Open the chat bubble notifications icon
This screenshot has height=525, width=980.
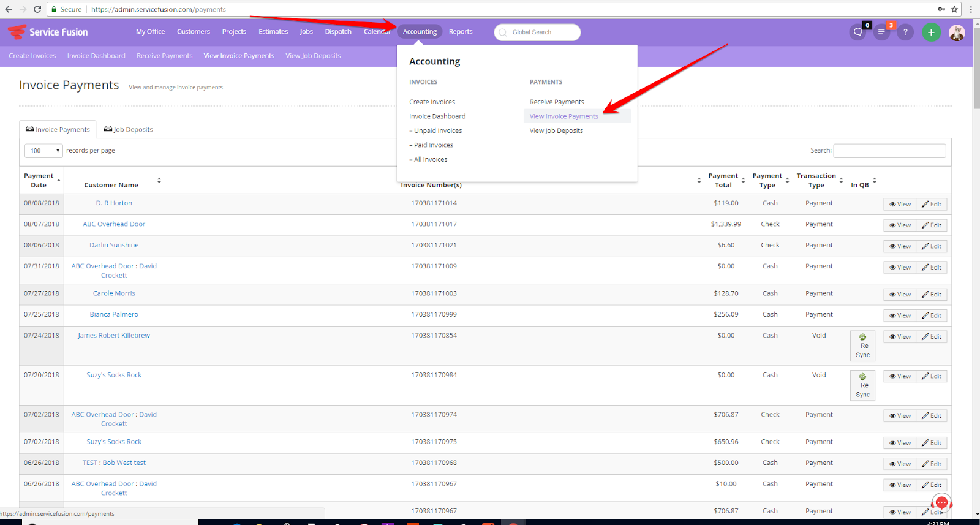coord(858,32)
